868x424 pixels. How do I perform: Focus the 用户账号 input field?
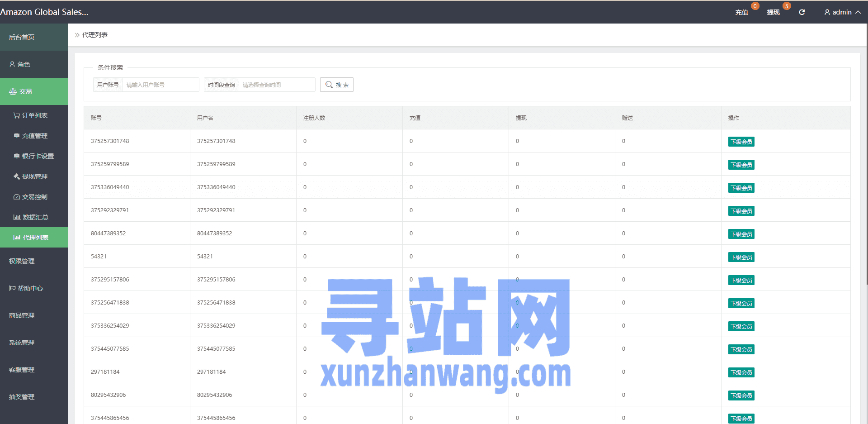160,85
